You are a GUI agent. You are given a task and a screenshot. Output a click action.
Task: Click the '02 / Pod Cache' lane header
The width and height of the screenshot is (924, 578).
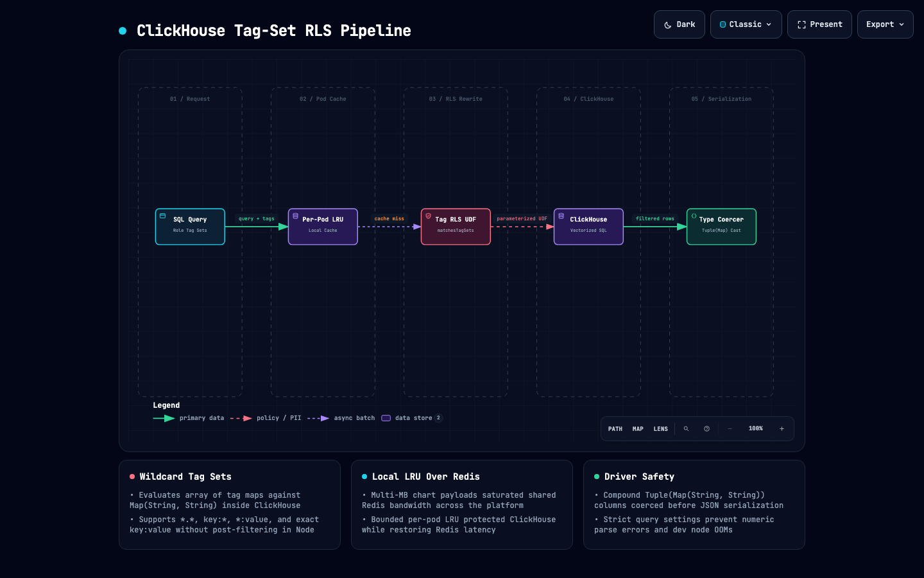323,99
